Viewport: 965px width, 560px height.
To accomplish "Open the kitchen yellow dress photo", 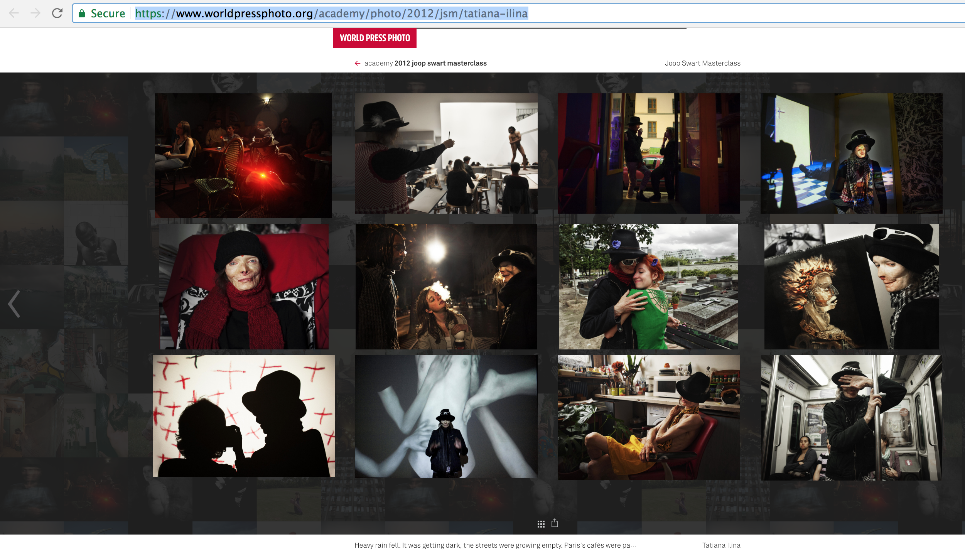I will 649,417.
